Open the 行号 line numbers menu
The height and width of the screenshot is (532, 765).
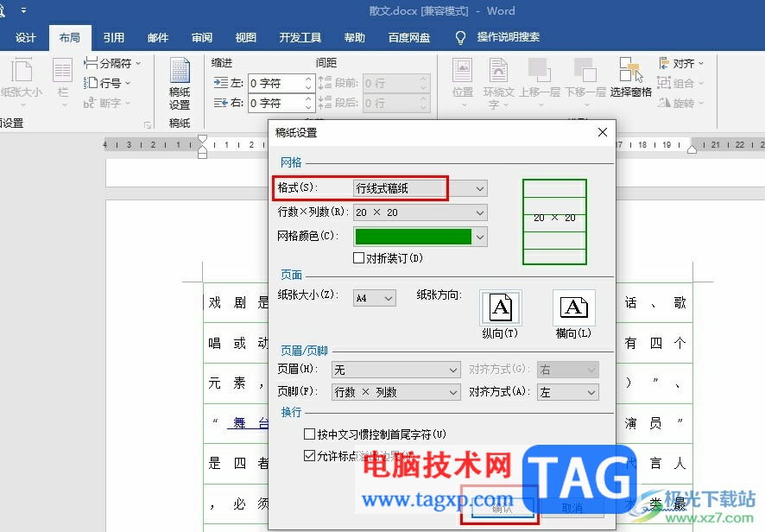(107, 83)
